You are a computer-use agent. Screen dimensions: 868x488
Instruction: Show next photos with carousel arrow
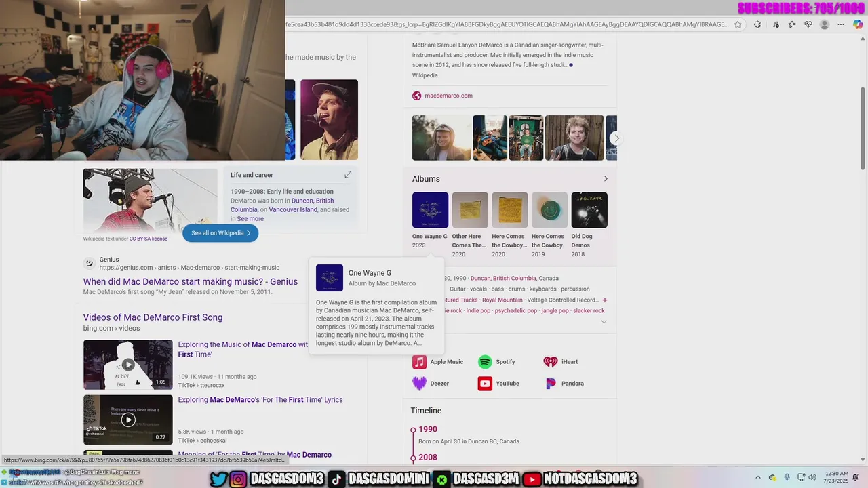click(x=616, y=138)
